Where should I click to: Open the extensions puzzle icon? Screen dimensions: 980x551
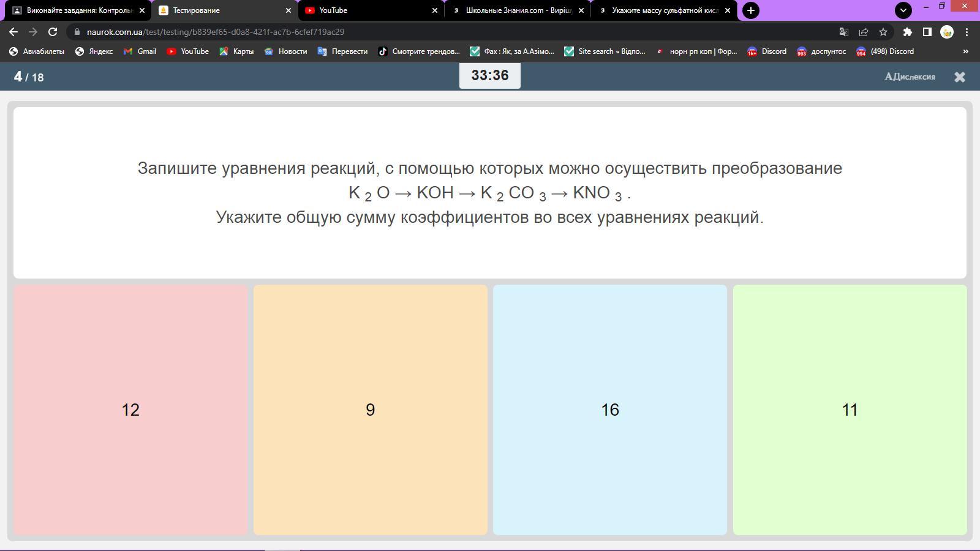907,32
